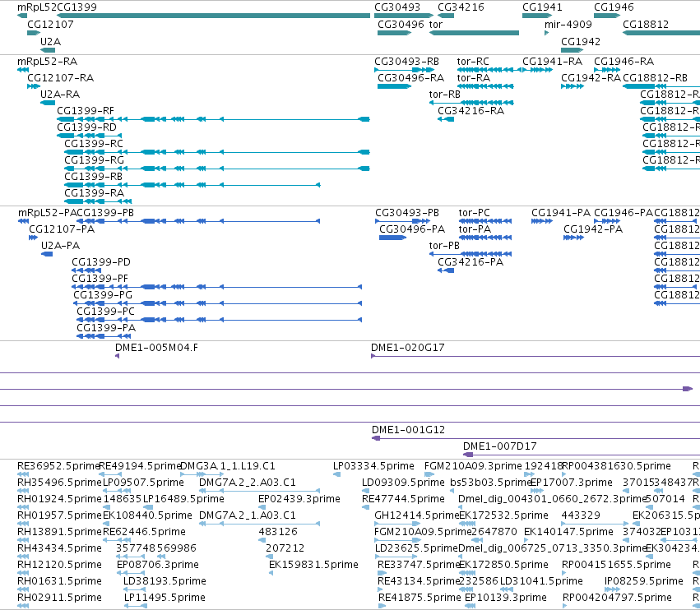Select EST EP02439.3prime
This screenshot has width=700, height=610.
tap(299, 499)
